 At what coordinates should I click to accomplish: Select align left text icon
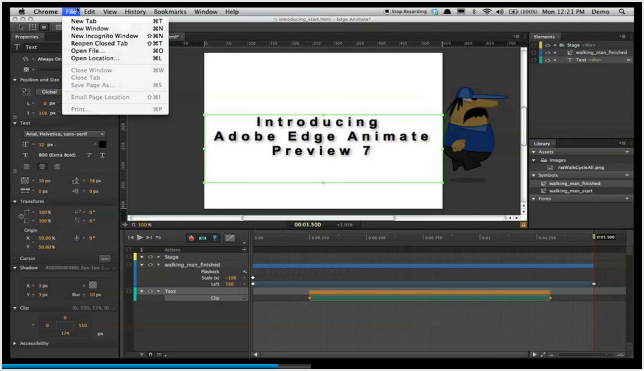pyautogui.click(x=27, y=166)
